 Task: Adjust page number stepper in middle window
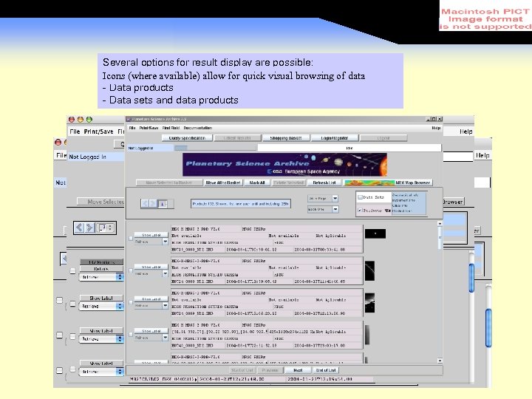click(x=110, y=228)
